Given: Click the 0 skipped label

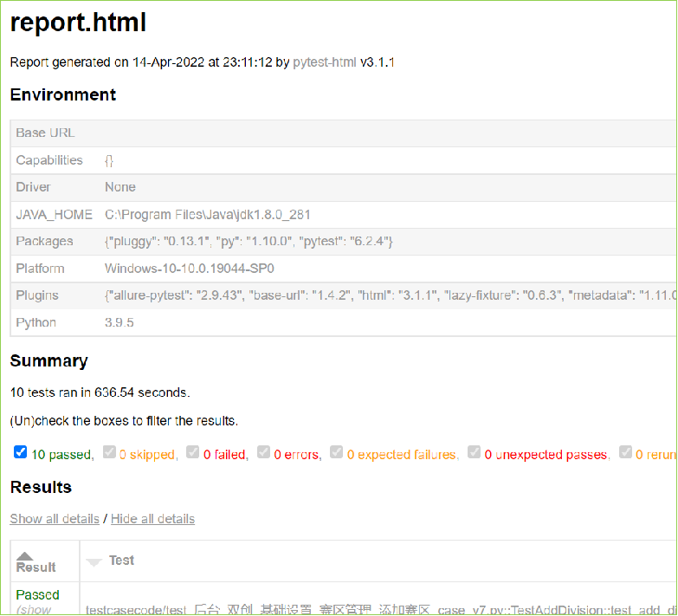Looking at the screenshot, I should pyautogui.click(x=149, y=455).
